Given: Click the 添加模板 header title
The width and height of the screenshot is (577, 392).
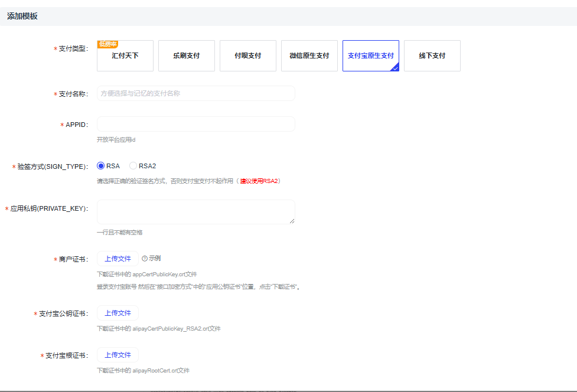Looking at the screenshot, I should tap(22, 17).
